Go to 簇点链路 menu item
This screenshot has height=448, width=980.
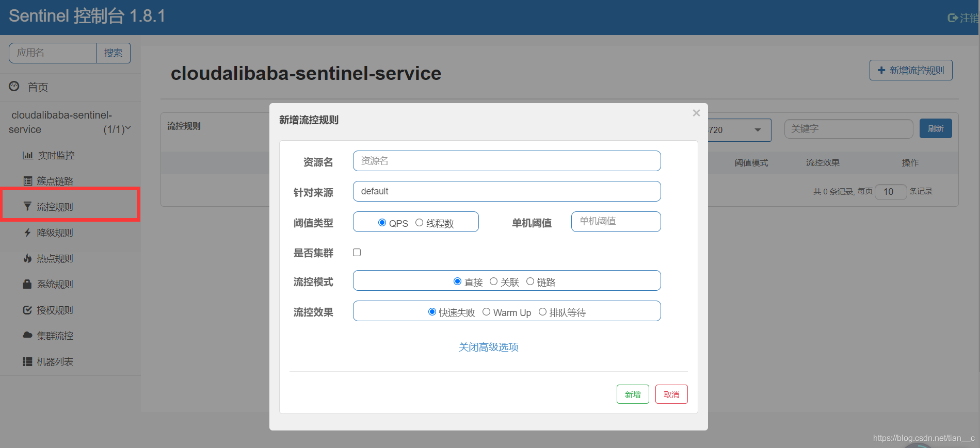pos(55,181)
